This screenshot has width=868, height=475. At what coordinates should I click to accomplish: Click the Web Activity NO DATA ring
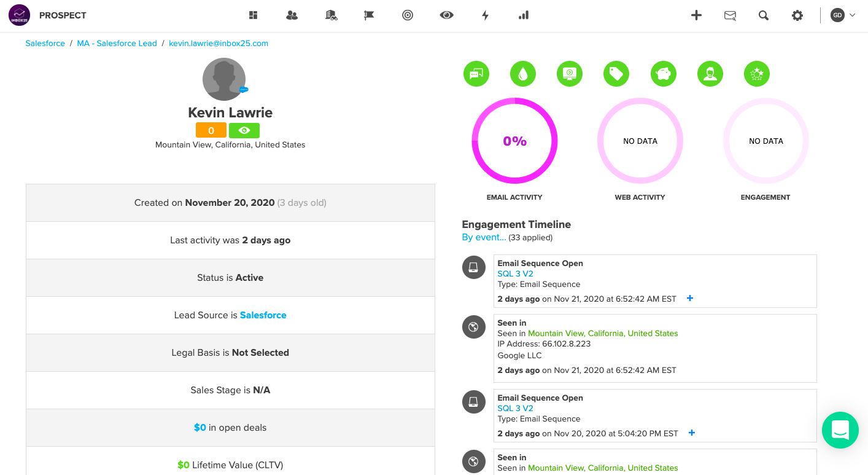(x=640, y=141)
